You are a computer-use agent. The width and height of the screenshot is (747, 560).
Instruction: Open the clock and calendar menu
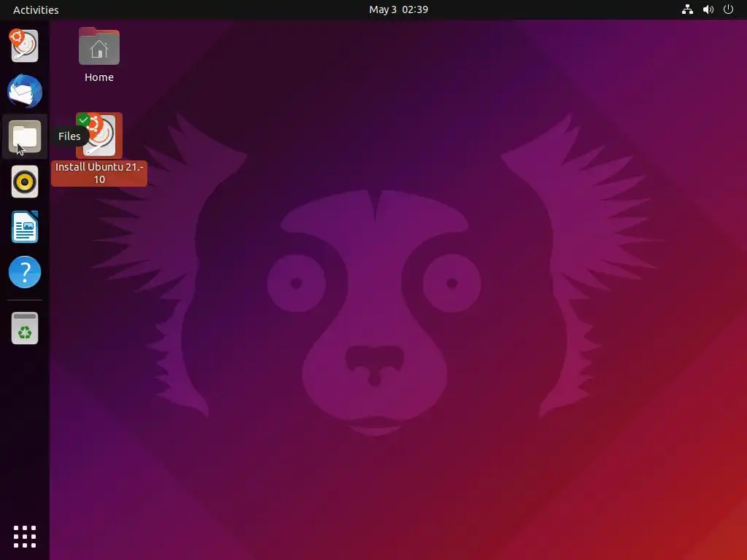(x=398, y=9)
